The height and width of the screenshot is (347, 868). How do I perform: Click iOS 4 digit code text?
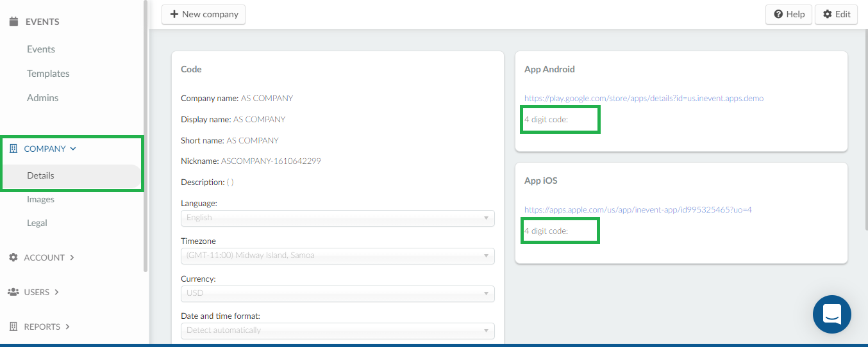[x=546, y=230]
